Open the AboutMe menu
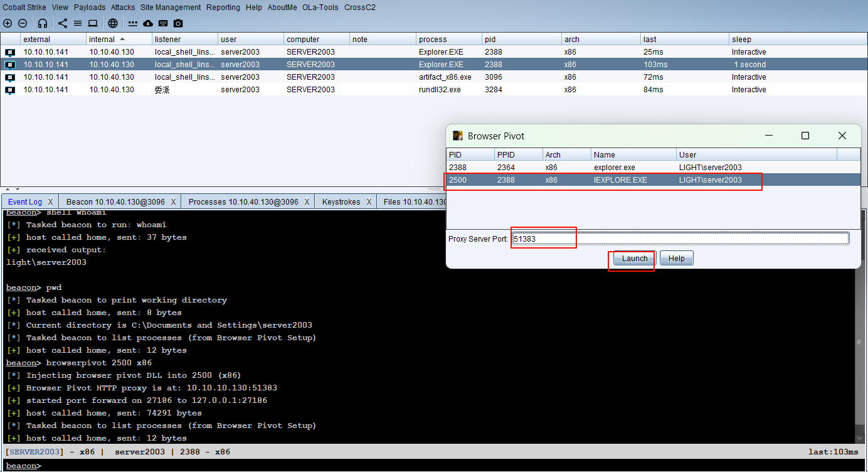This screenshot has width=868, height=472. (282, 8)
